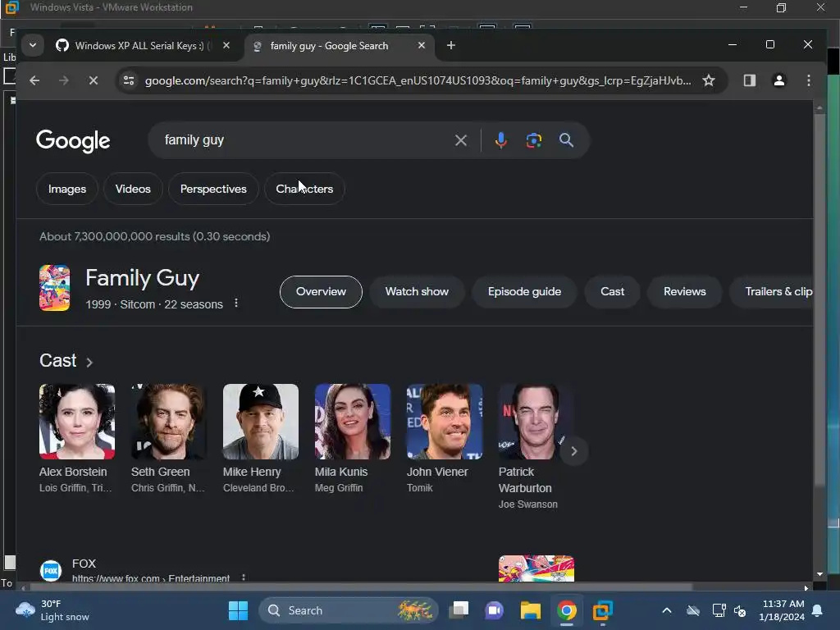Open the notifications bell in the tray
The width and height of the screenshot is (840, 630).
[818, 610]
